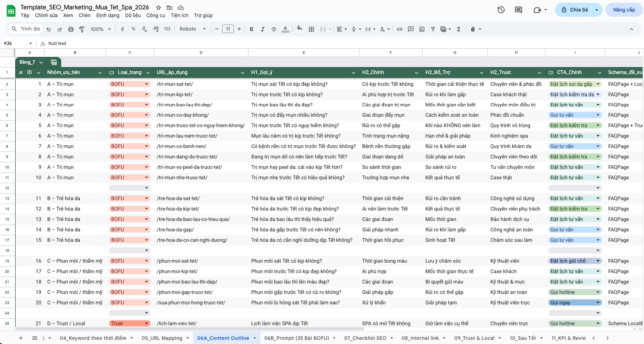Expand the Bảng_7 table menu
Viewport: 644px width, 344px height.
click(x=41, y=62)
